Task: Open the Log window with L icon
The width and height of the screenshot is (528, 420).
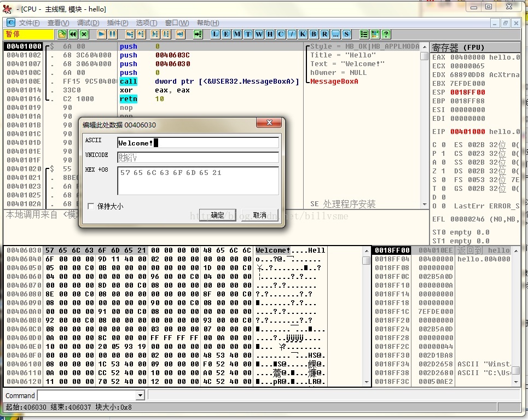Action: tap(215, 34)
